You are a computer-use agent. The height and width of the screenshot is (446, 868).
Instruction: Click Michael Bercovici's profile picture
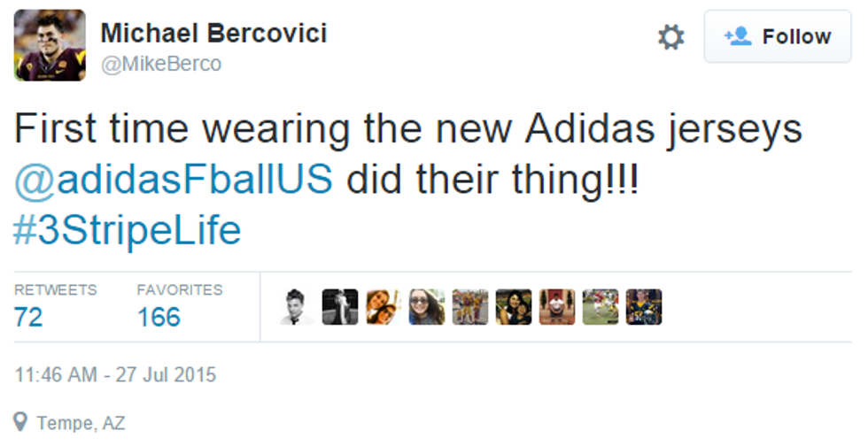(x=50, y=45)
